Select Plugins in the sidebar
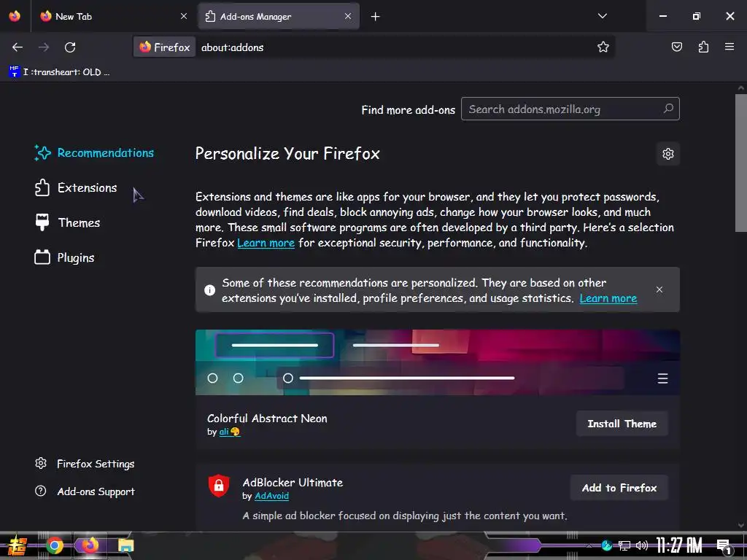 click(x=64, y=257)
